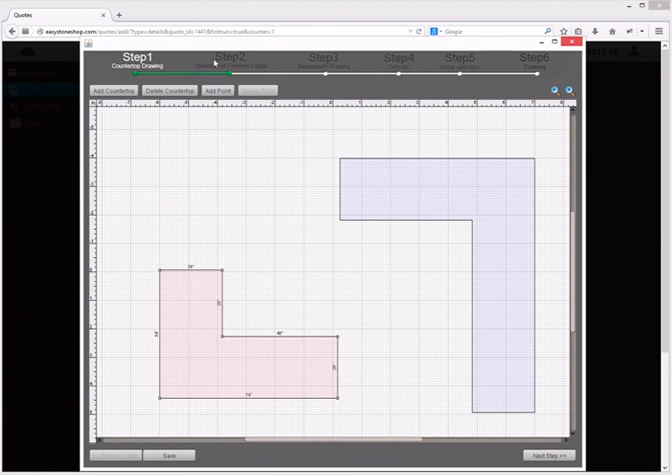Click the browser back arrow
The image size is (672, 475).
[12, 31]
